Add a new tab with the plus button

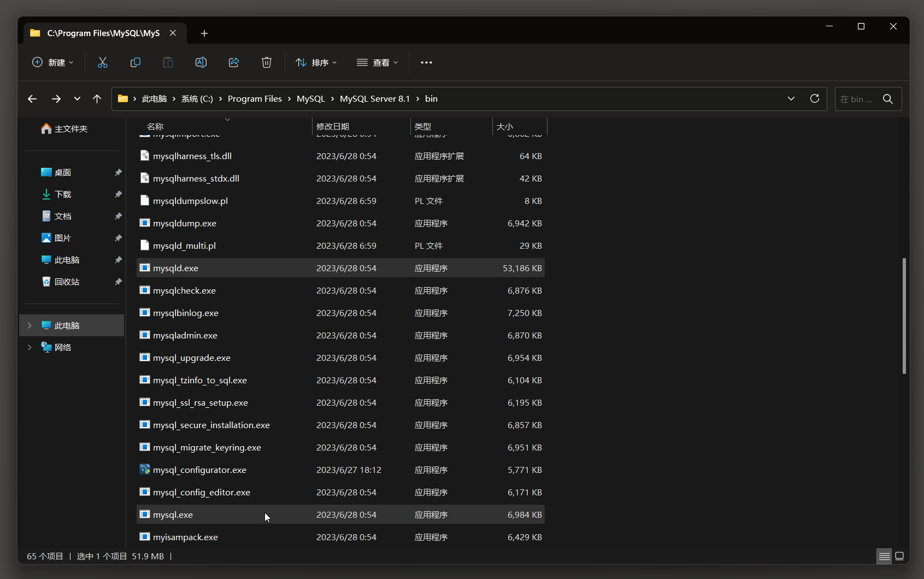(x=204, y=33)
